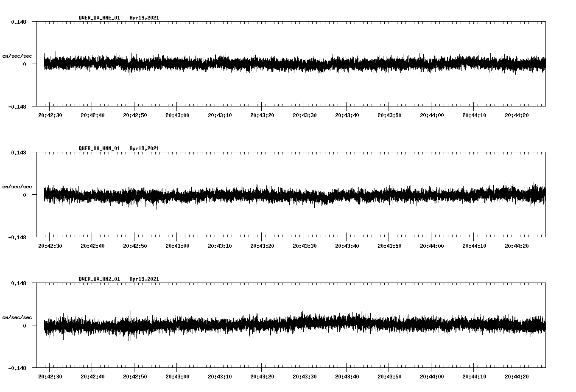Select the QWER_UW_HNE_01 channel label
The width and height of the screenshot is (576, 392).
click(98, 18)
